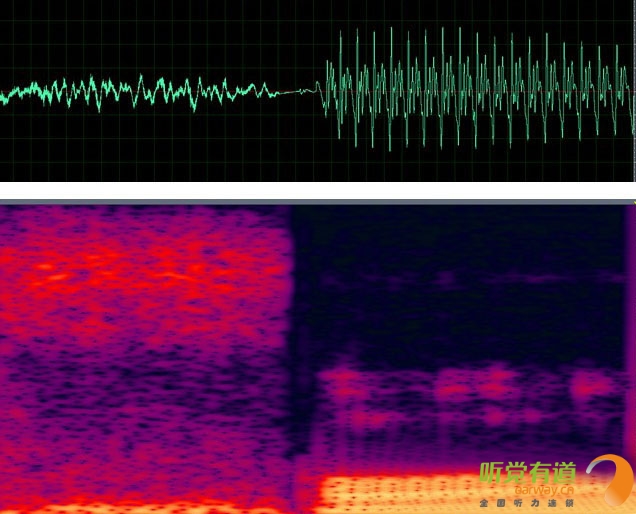Click the 全国听力连锁 tagline text
The height and width of the screenshot is (514, 636).
[x=527, y=502]
